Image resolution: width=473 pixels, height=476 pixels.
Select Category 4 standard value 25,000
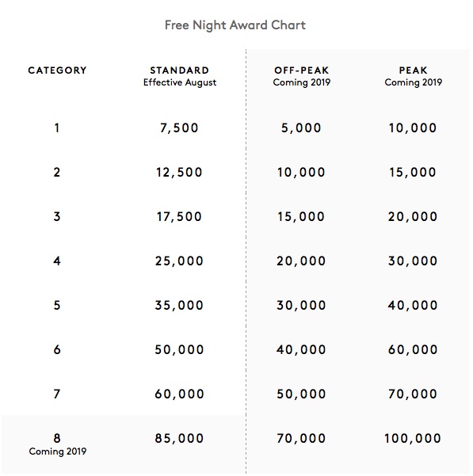pyautogui.click(x=179, y=261)
